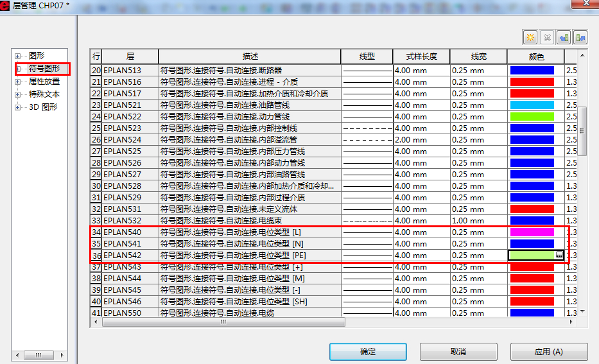
Task: Click the 应用 (A) button
Action: 549,351
